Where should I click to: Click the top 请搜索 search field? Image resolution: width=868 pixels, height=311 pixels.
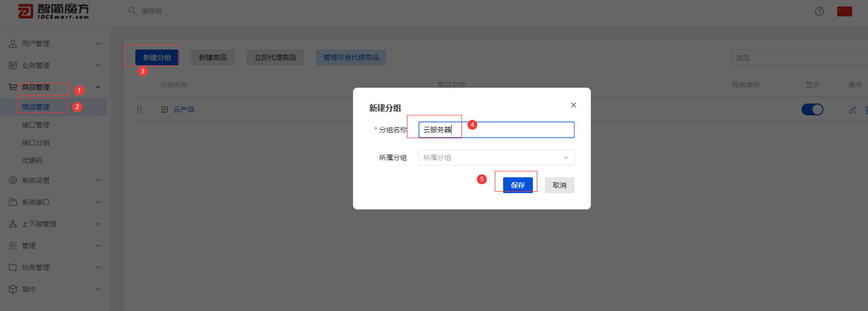[152, 11]
